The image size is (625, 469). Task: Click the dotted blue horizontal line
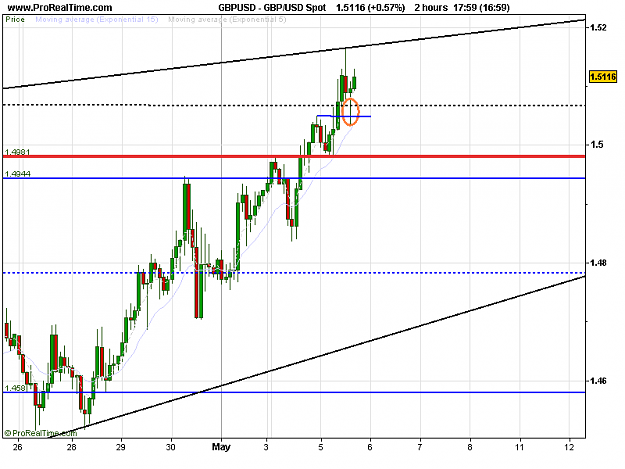294,273
